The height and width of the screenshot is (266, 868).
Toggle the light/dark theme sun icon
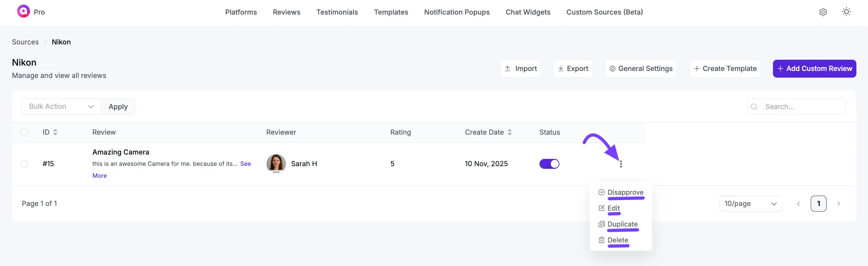tap(846, 12)
